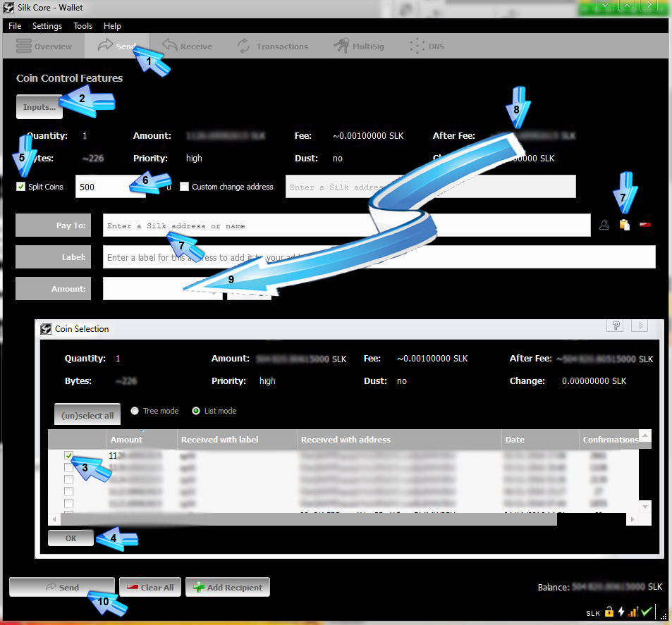672x625 pixels.
Task: Click the coin list vertical scrollbar up arrow
Action: [x=645, y=435]
